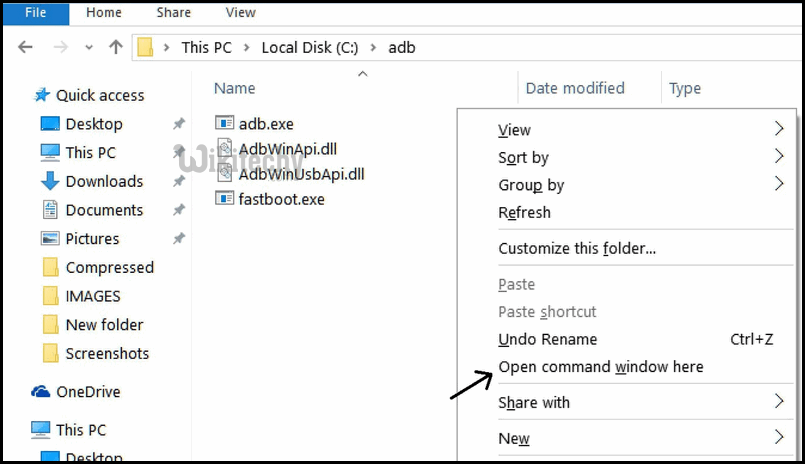Viewport: 805px width, 464px height.
Task: Sort files by the Name column header
Action: pyautogui.click(x=235, y=88)
